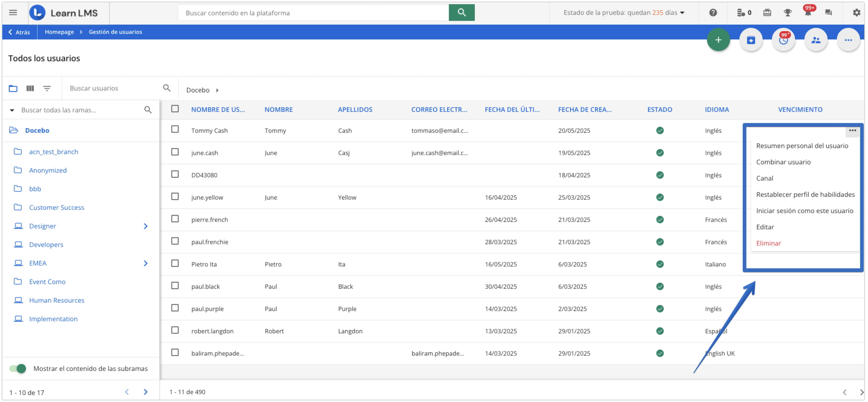Sort by FECHA DE CREA... column header
This screenshot has width=868, height=402.
[584, 110]
